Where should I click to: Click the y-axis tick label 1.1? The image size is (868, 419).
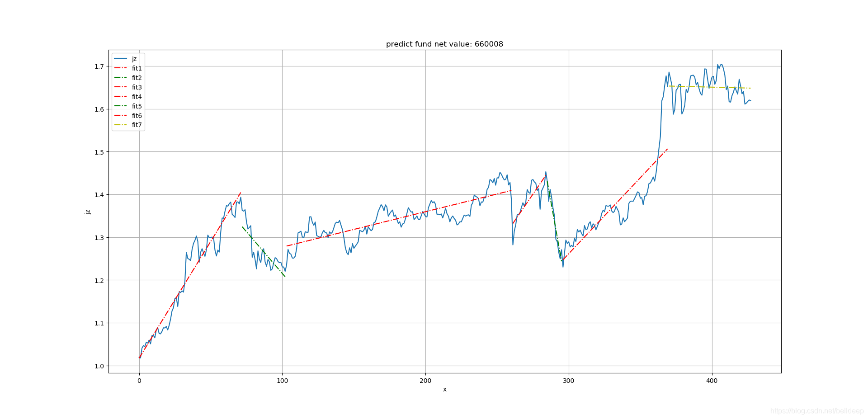click(x=99, y=323)
